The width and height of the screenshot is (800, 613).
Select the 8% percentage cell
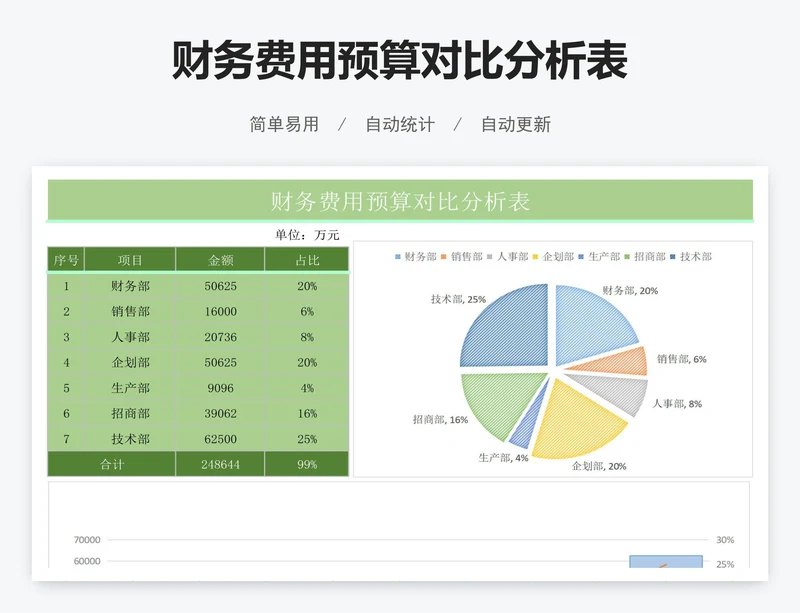point(307,337)
